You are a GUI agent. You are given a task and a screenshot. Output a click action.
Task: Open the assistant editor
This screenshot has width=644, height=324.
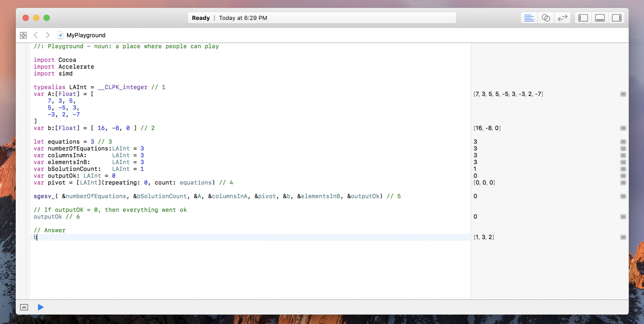[x=546, y=18]
